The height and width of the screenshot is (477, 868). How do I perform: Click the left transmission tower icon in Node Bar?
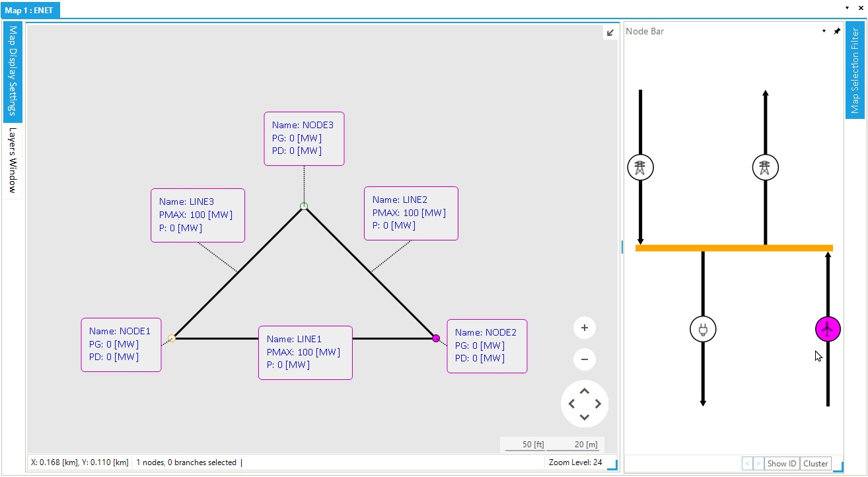click(640, 168)
